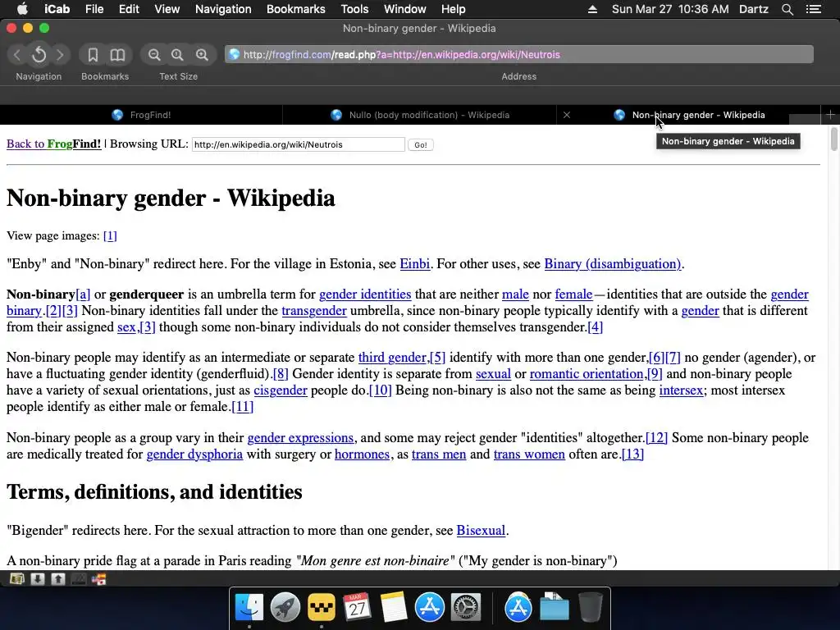Open Notification Center list icon
Viewport: 840px width, 630px height.
[x=813, y=9]
